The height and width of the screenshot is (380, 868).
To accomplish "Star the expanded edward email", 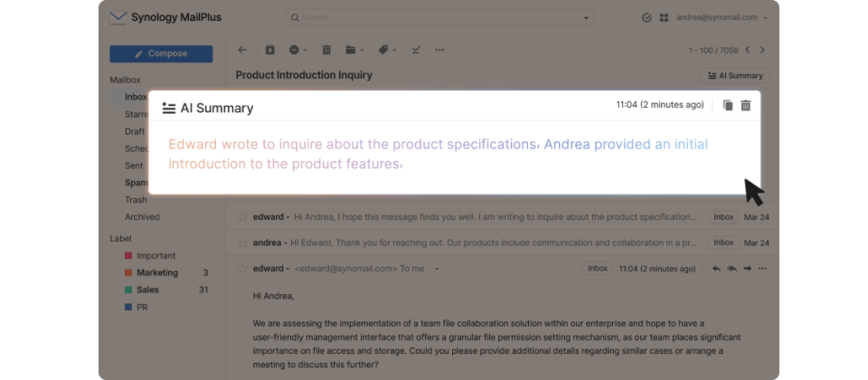I will click(x=242, y=269).
